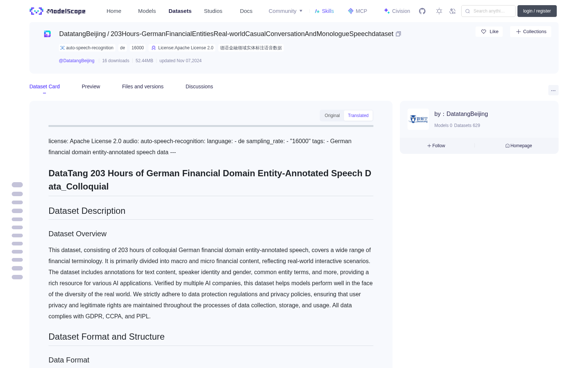Toggle the light/dark theme sun icon

439,11
